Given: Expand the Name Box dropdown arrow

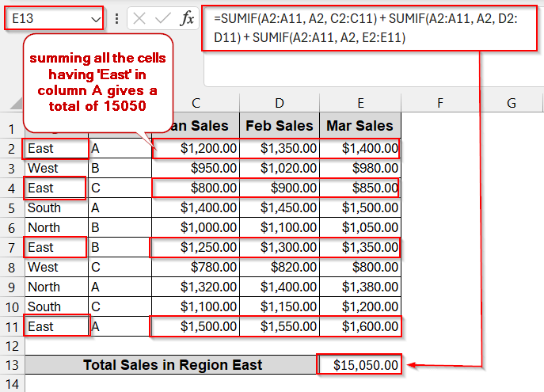Looking at the screenshot, I should click(95, 19).
